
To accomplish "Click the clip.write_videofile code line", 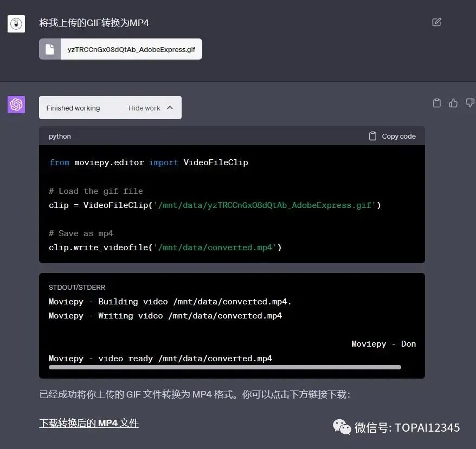I will click(165, 248).
